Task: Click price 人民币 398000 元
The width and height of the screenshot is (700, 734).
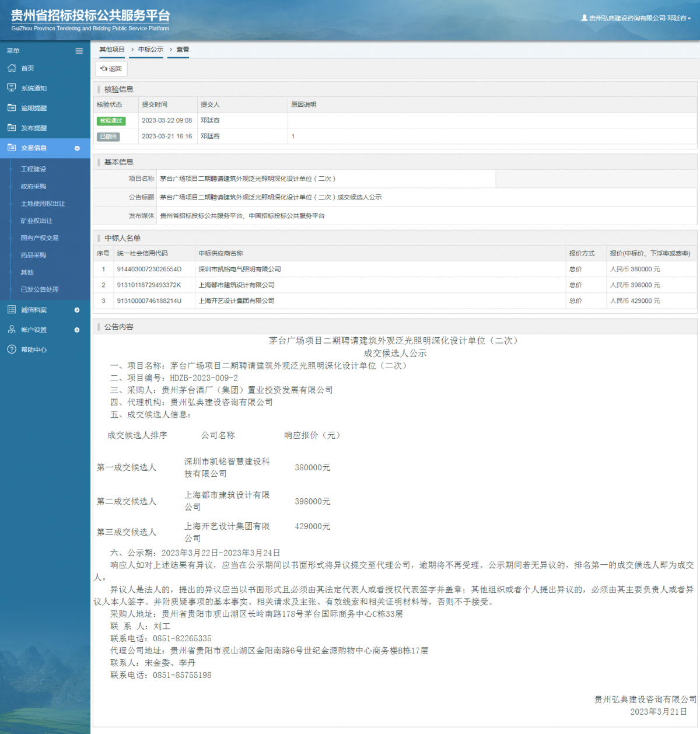Action: [x=635, y=285]
